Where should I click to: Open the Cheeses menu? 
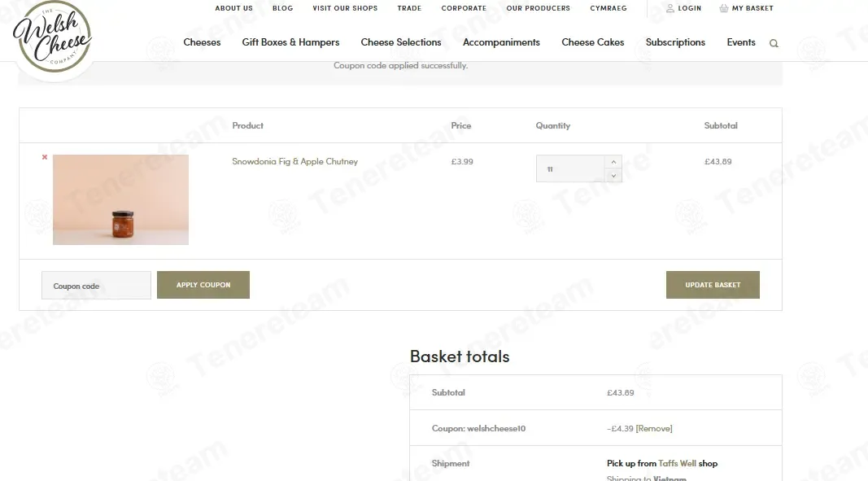point(202,42)
